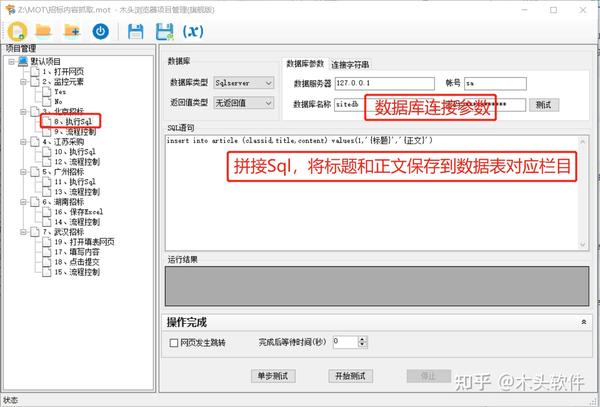The image size is (600, 407).
Task: Switch to the 连接字符串 tab
Action: pyautogui.click(x=350, y=65)
